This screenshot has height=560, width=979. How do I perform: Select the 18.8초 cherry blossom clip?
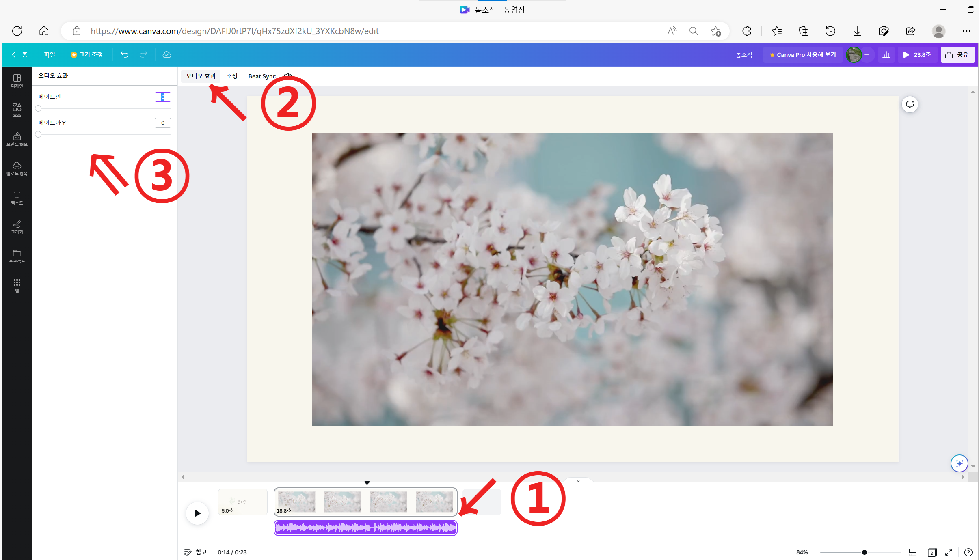click(x=365, y=502)
